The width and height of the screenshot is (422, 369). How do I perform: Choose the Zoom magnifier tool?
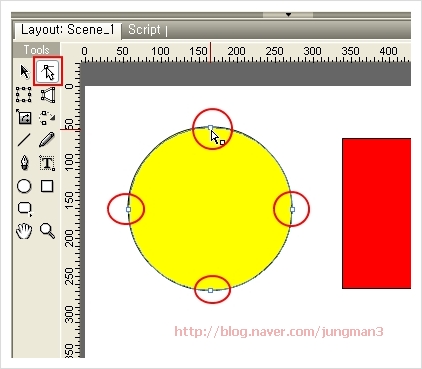click(47, 231)
